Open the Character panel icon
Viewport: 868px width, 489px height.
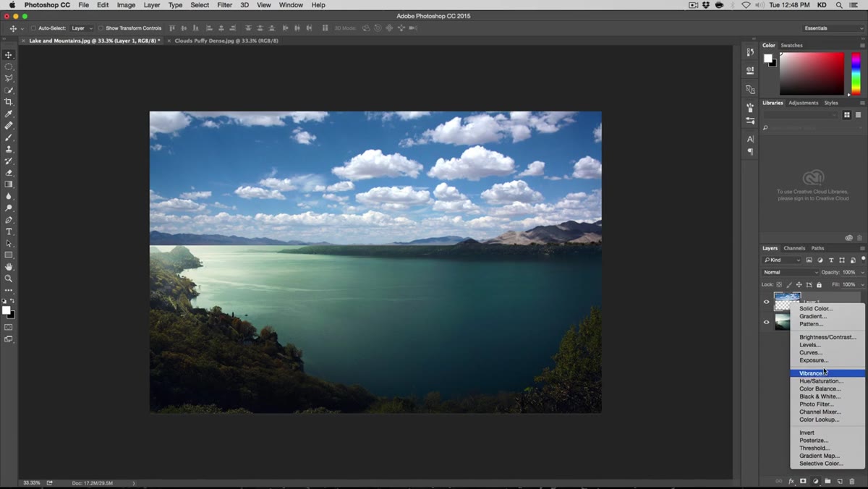[x=750, y=139]
